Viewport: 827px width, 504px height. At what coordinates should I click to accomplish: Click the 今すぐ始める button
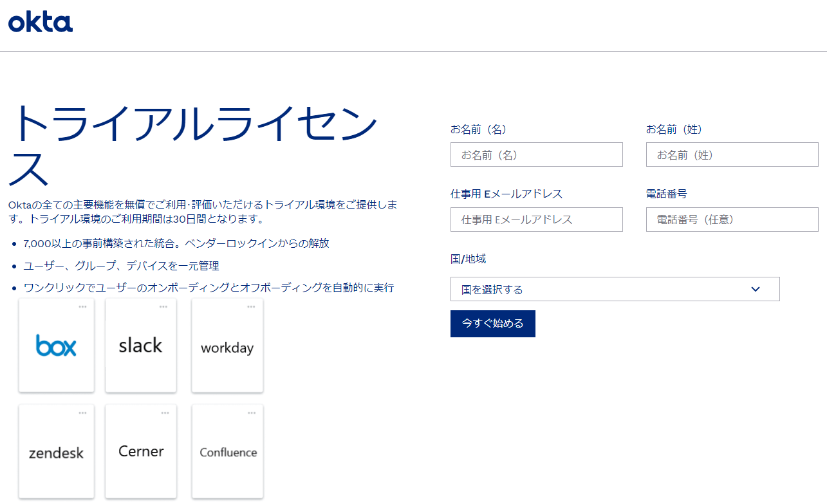tap(493, 324)
